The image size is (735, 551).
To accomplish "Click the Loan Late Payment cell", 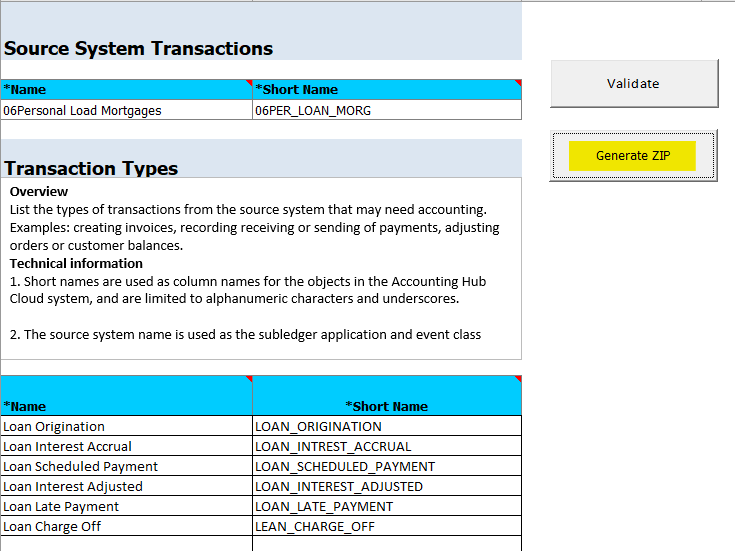I will (x=126, y=507).
